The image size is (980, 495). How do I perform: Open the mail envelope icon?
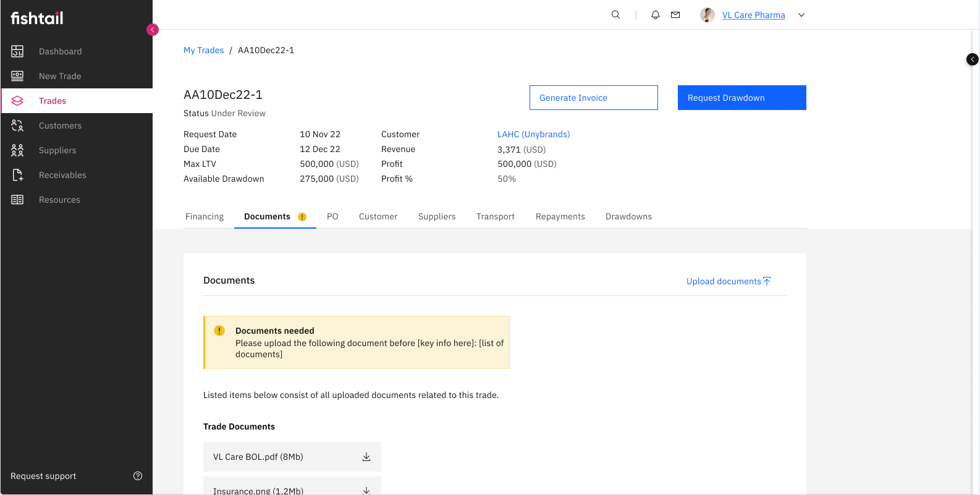pos(675,15)
